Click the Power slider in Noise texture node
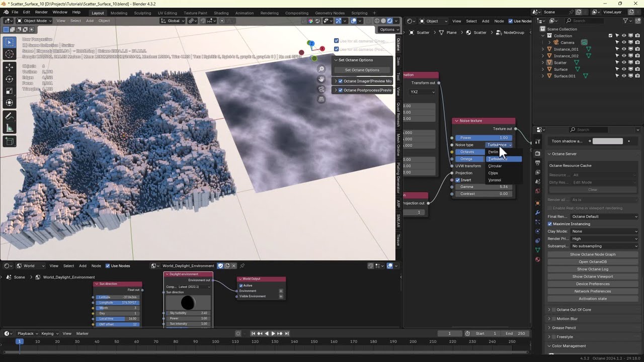 [x=484, y=138]
